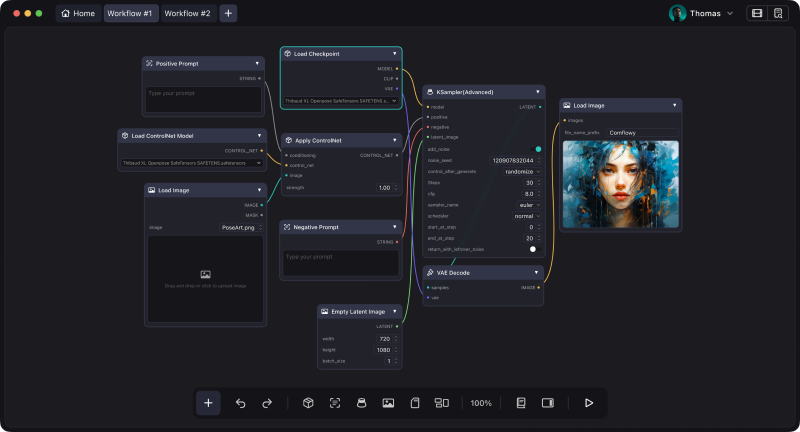The height and width of the screenshot is (432, 800).
Task: Click the Empty Latent Image node icon
Action: click(324, 311)
